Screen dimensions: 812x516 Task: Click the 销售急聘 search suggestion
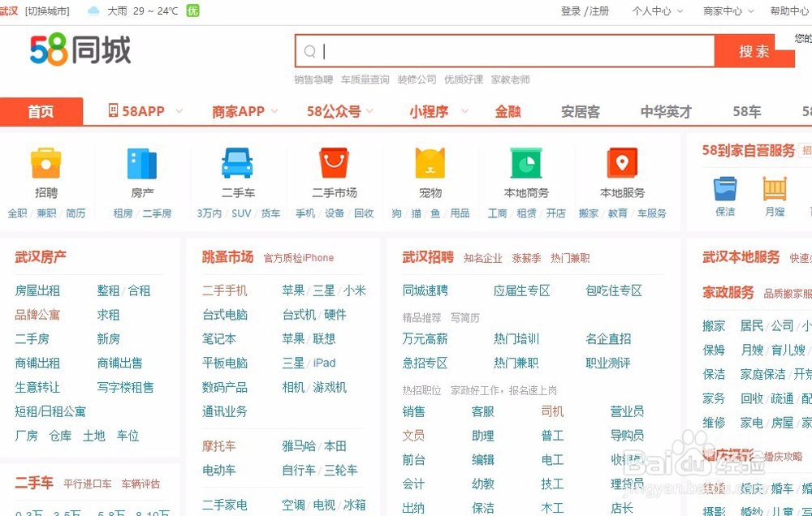click(x=313, y=80)
